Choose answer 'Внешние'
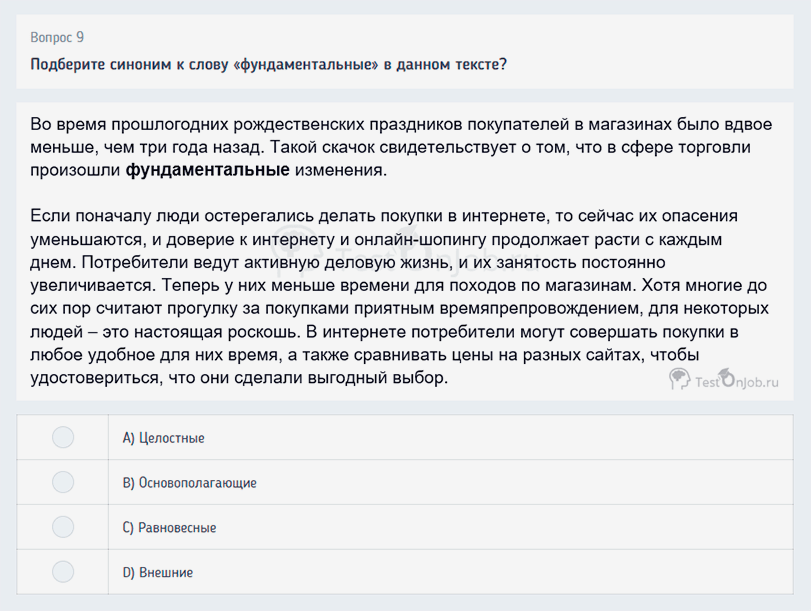This screenshot has width=811, height=611. pos(158,571)
